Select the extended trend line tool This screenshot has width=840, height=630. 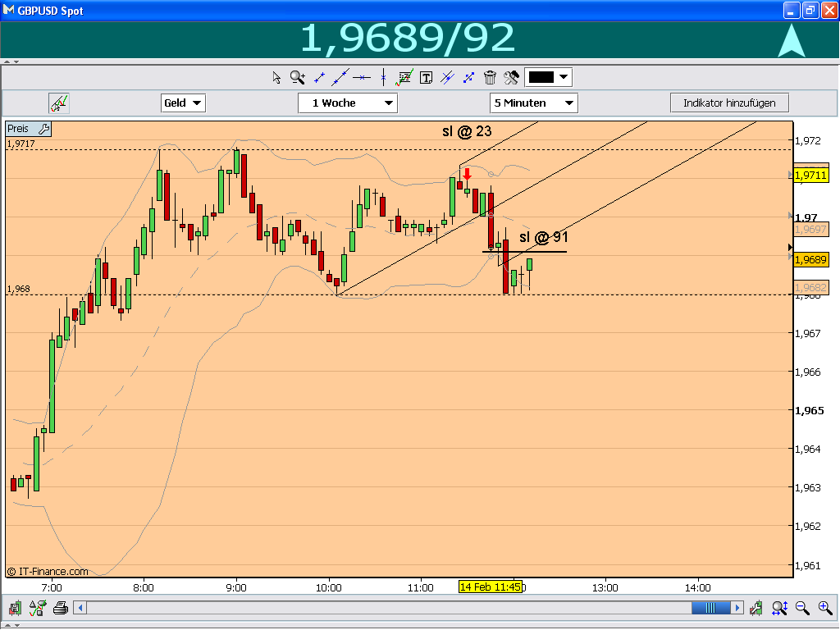(340, 77)
